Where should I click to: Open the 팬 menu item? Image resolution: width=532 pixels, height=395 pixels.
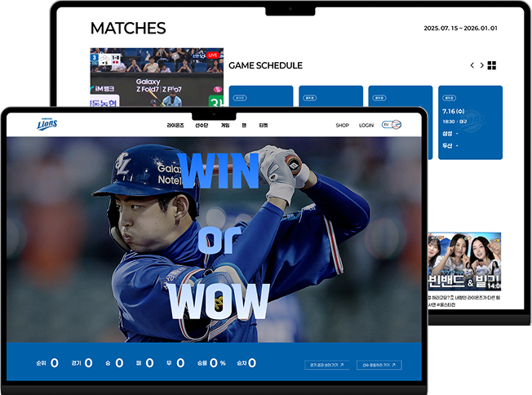coord(245,126)
